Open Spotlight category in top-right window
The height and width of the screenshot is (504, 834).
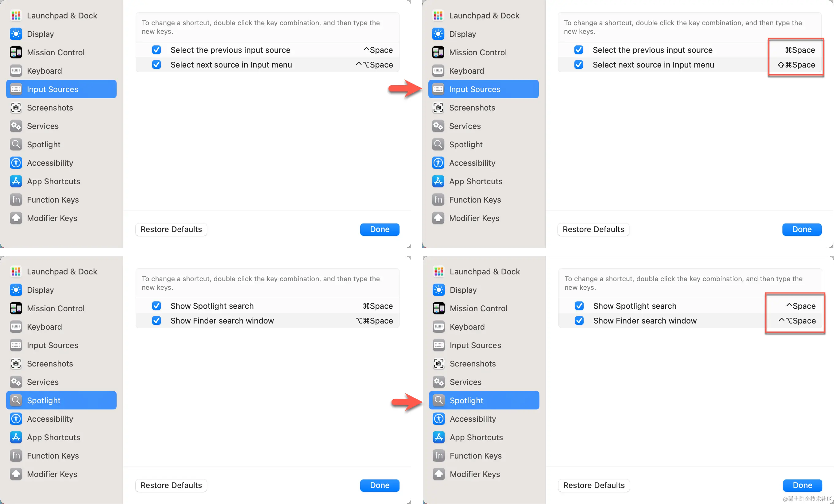(466, 145)
